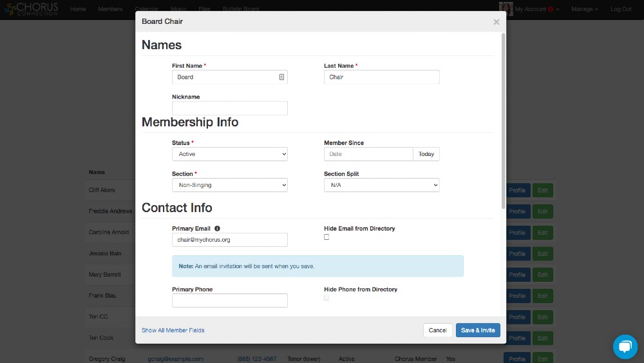Check Hide Email from Directory

click(327, 237)
